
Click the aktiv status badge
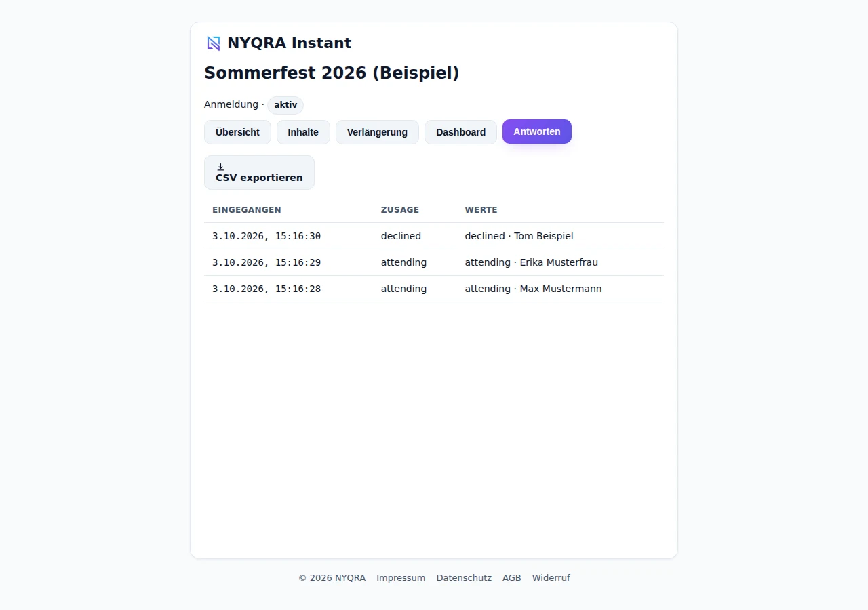pyautogui.click(x=285, y=105)
